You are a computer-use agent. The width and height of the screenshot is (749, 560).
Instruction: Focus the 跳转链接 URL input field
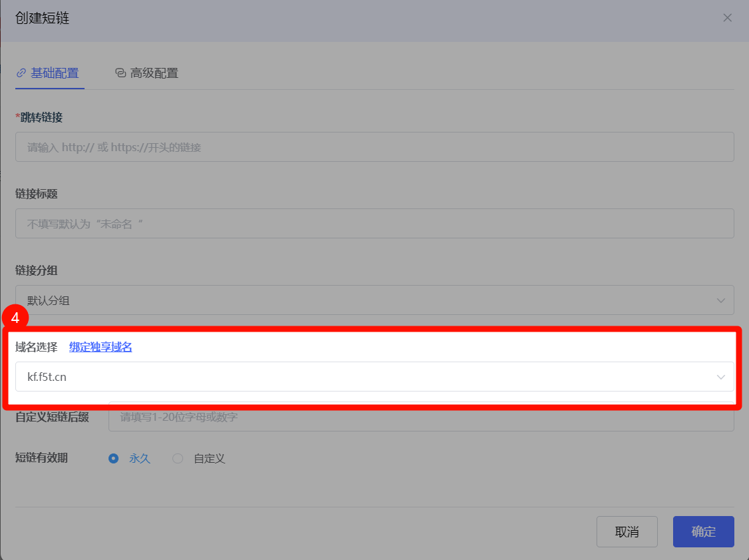coord(374,147)
